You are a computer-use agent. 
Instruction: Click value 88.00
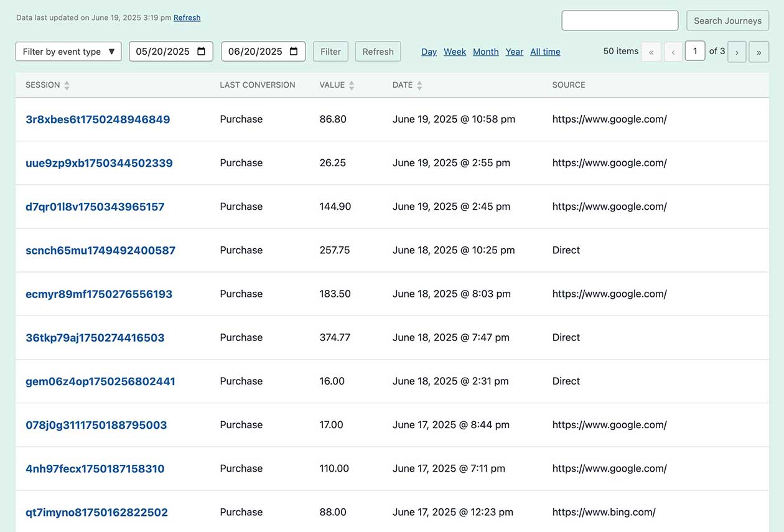(x=333, y=512)
